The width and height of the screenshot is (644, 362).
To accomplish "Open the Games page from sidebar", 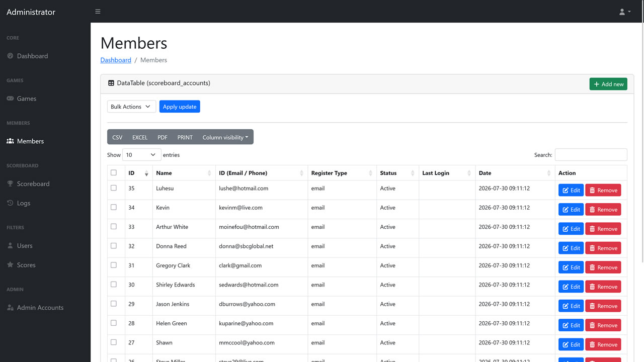I will [x=27, y=99].
